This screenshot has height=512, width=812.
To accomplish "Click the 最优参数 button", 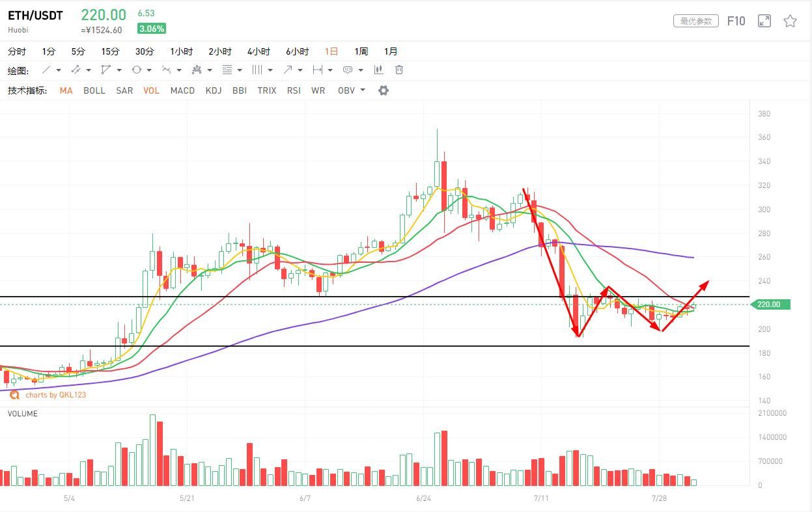I will (x=696, y=21).
